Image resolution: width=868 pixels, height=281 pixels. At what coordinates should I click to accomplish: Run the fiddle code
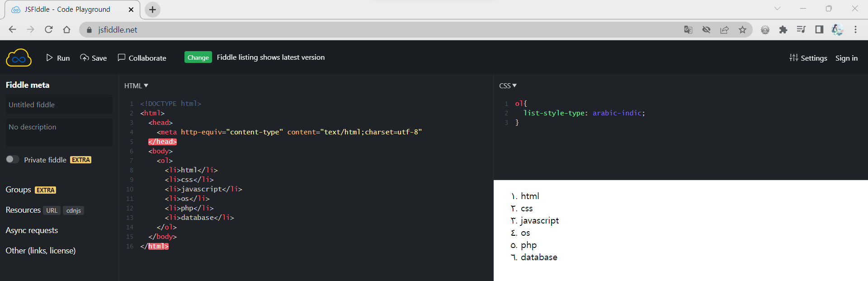(x=58, y=58)
